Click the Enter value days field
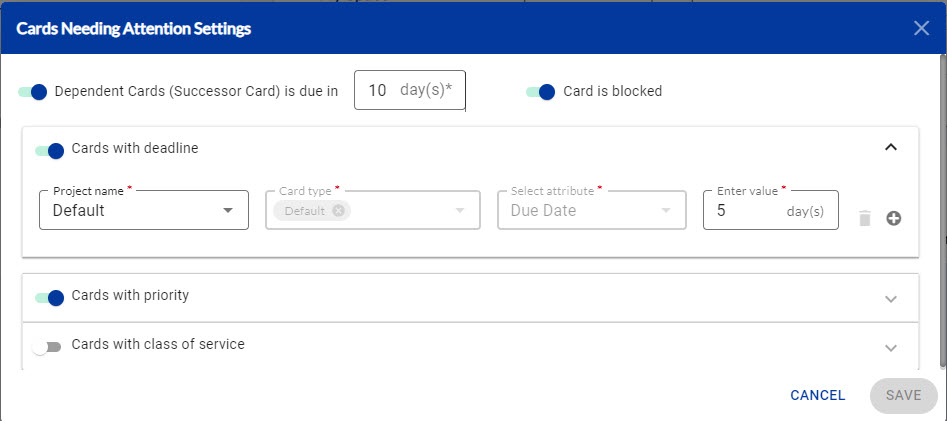Image resolution: width=947 pixels, height=421 pixels. (x=771, y=210)
